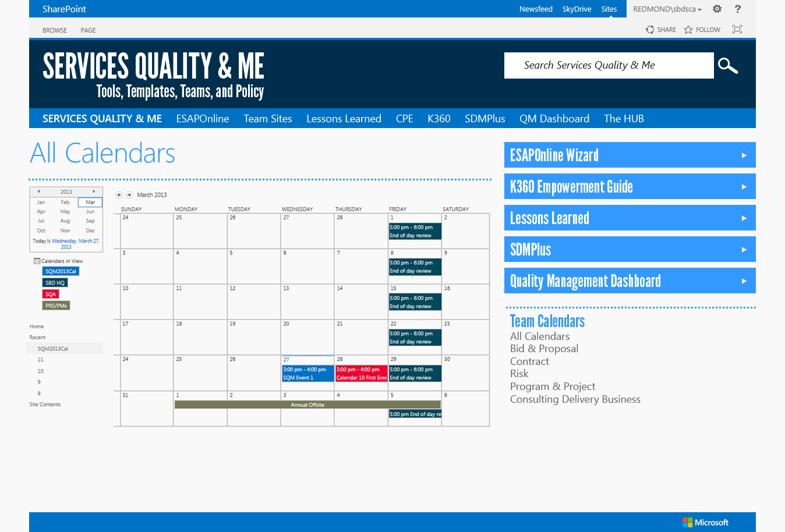Open Annual Offsite event bar

(307, 405)
